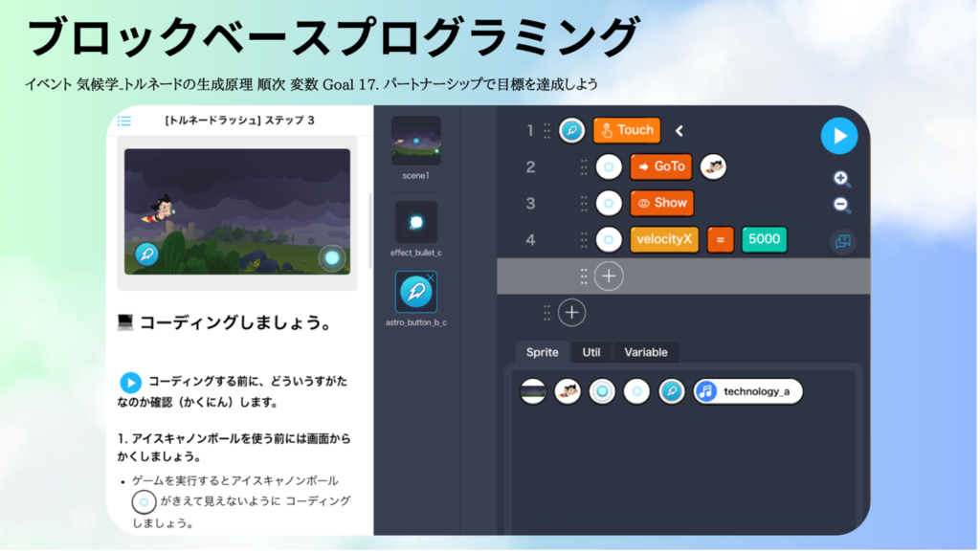Switch to the Util tab
The image size is (980, 553).
(x=590, y=352)
